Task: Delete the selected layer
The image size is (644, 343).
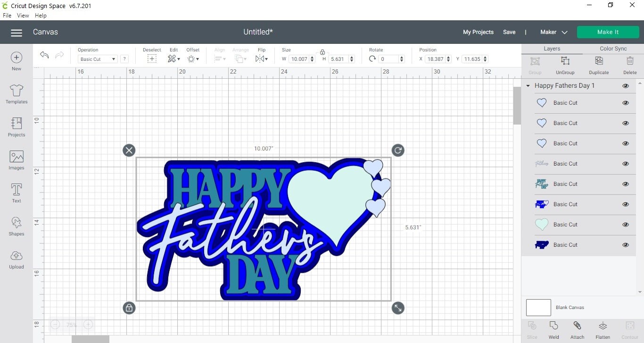Action: tap(630, 61)
